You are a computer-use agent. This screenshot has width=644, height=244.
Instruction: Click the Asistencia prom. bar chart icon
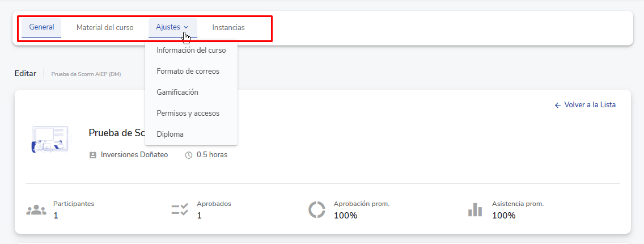pyautogui.click(x=475, y=210)
